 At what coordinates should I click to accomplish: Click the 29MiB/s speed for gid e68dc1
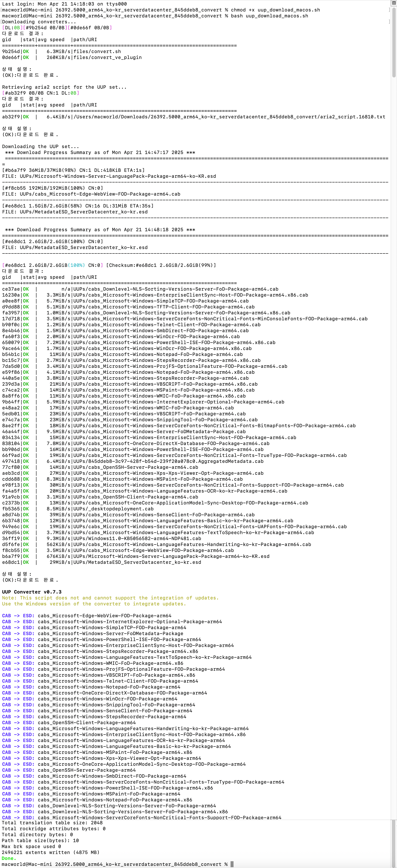[60, 562]
